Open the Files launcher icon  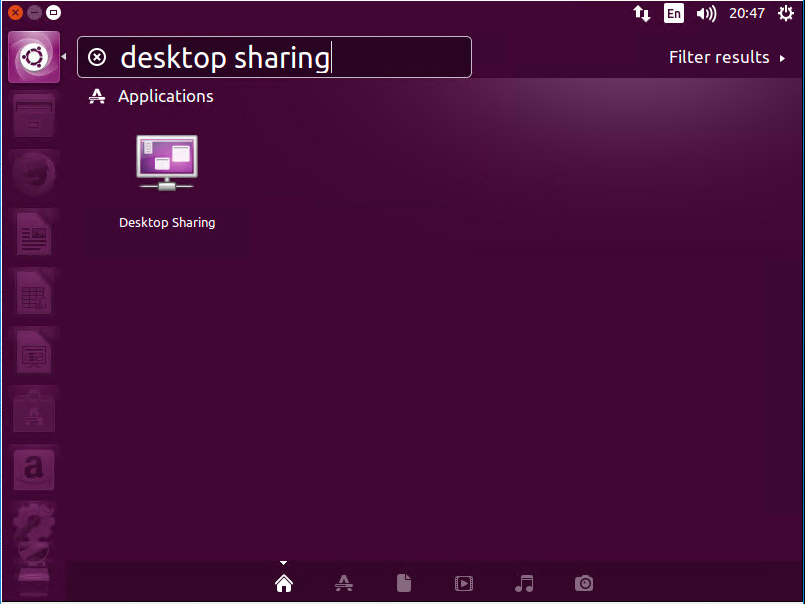coord(34,115)
